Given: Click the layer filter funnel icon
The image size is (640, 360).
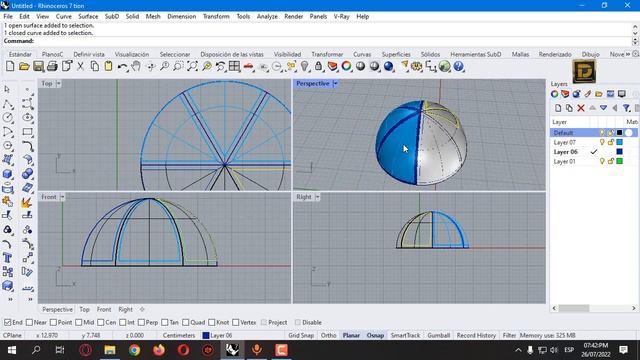Looking at the screenshot, I should point(627,108).
